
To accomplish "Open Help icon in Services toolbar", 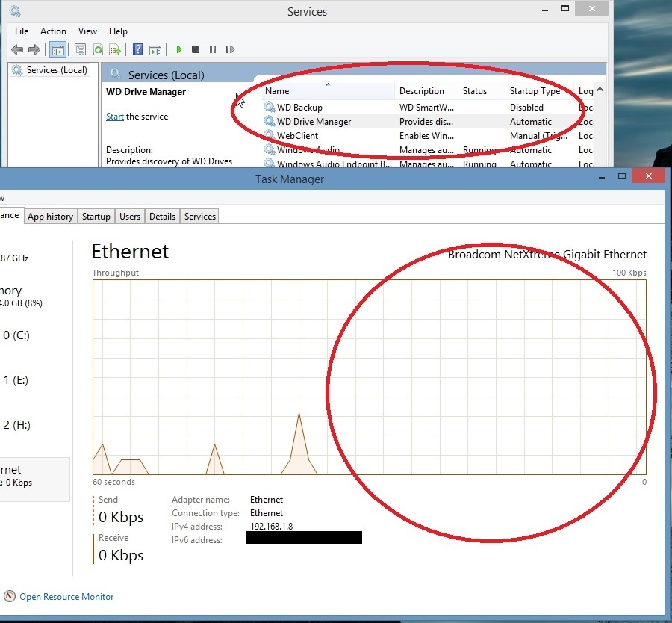I will pyautogui.click(x=137, y=50).
